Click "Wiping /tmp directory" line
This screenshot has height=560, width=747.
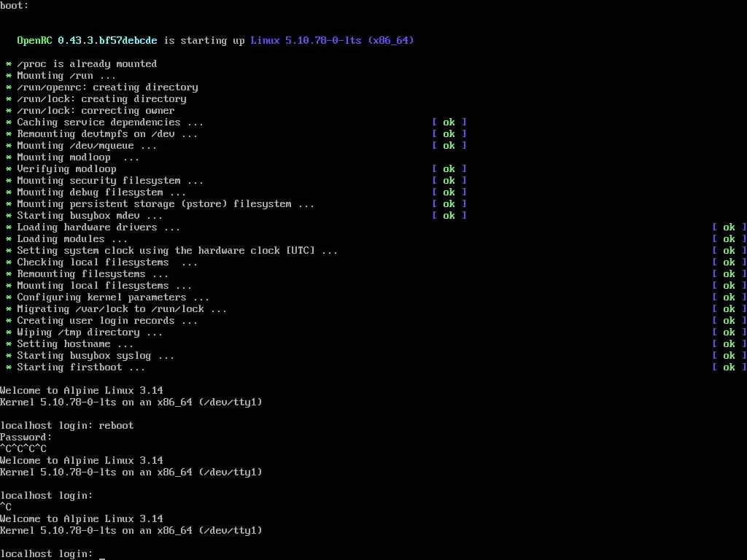(x=90, y=332)
